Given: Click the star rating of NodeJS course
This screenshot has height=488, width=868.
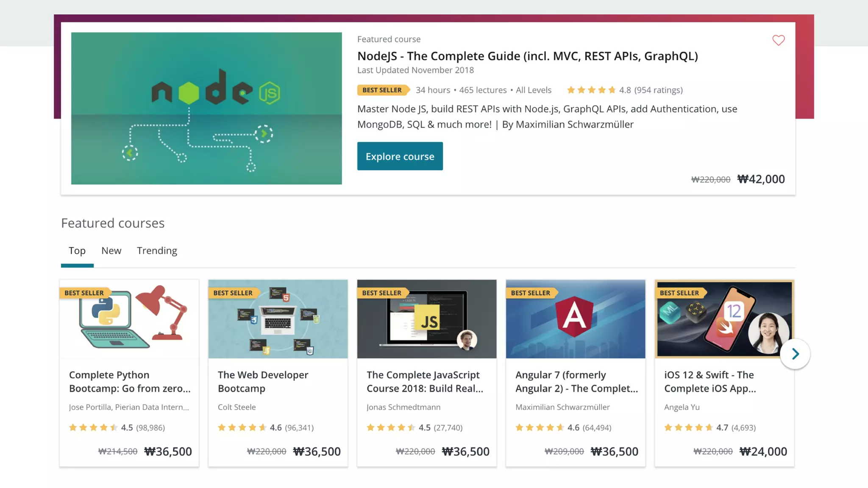Looking at the screenshot, I should [591, 90].
